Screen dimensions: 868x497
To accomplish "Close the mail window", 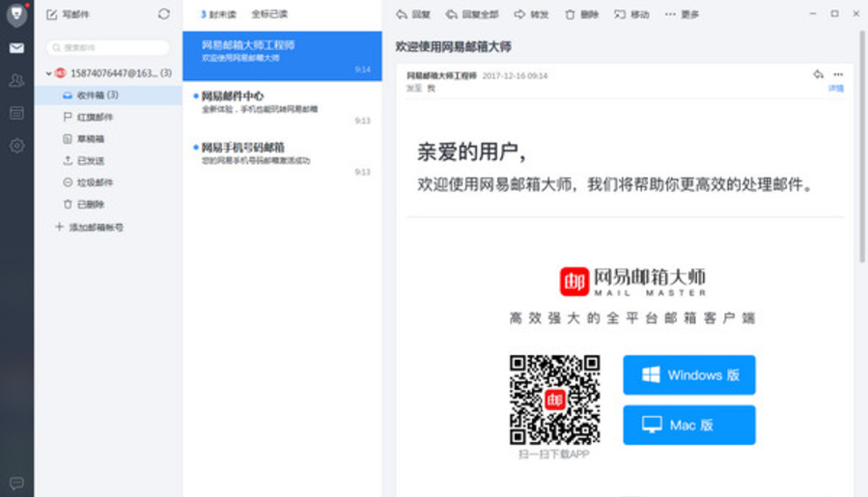I will [855, 14].
